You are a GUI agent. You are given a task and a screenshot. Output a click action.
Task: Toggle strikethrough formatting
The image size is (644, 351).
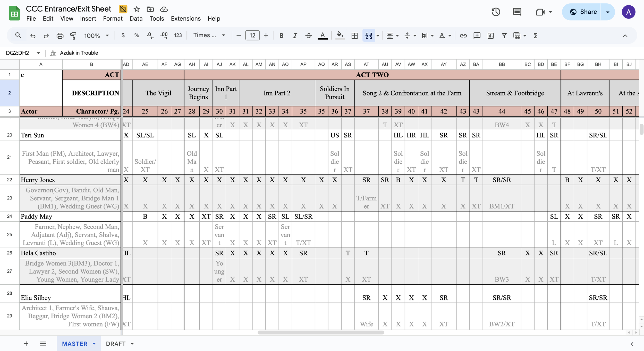[x=308, y=36]
